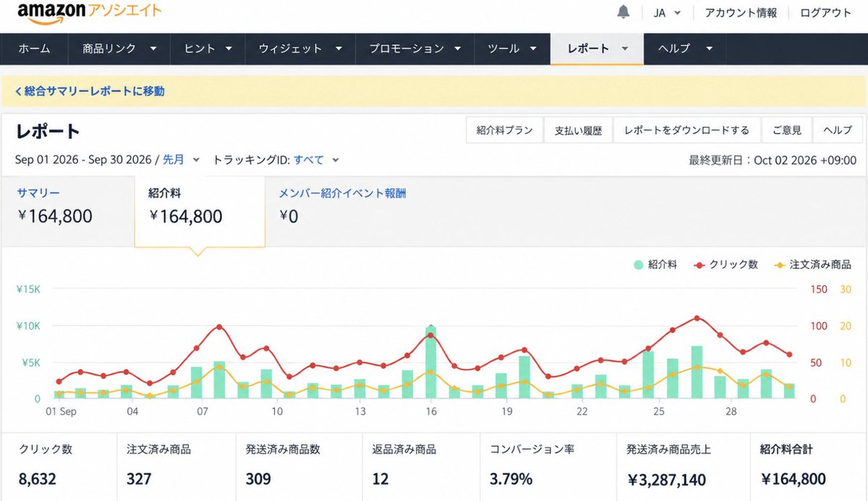Click the 返品済み商品 value 12

coord(380,479)
